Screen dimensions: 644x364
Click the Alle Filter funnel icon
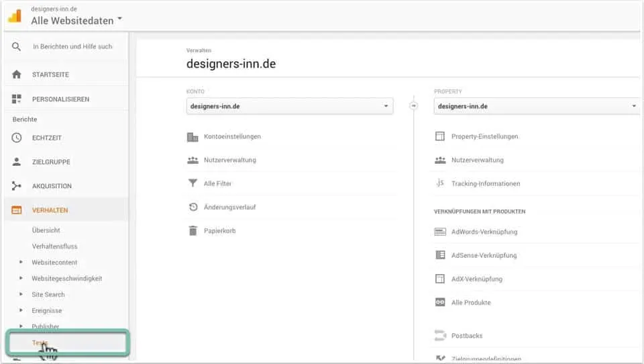pyautogui.click(x=193, y=183)
